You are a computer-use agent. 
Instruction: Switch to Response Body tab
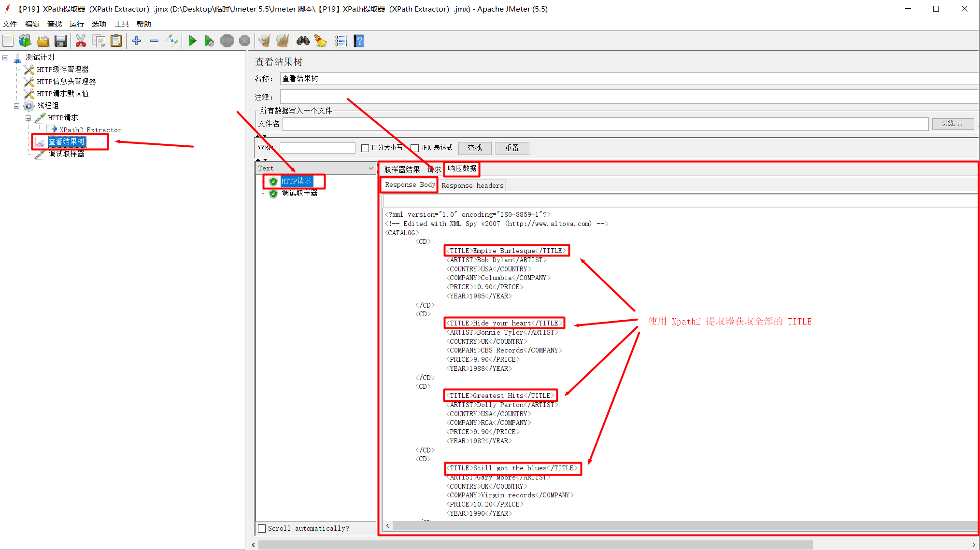(410, 185)
